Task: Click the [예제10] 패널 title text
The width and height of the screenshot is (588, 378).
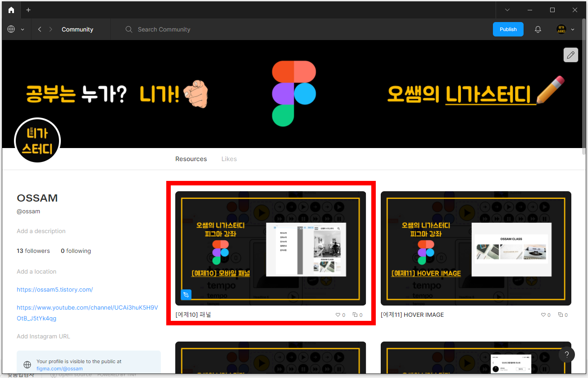Action: [x=193, y=315]
